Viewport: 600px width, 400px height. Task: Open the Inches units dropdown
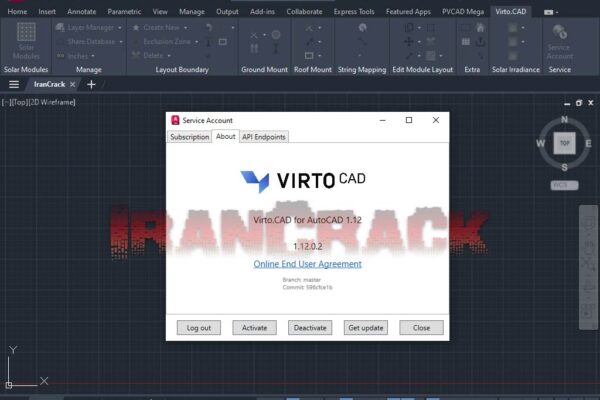tap(93, 56)
